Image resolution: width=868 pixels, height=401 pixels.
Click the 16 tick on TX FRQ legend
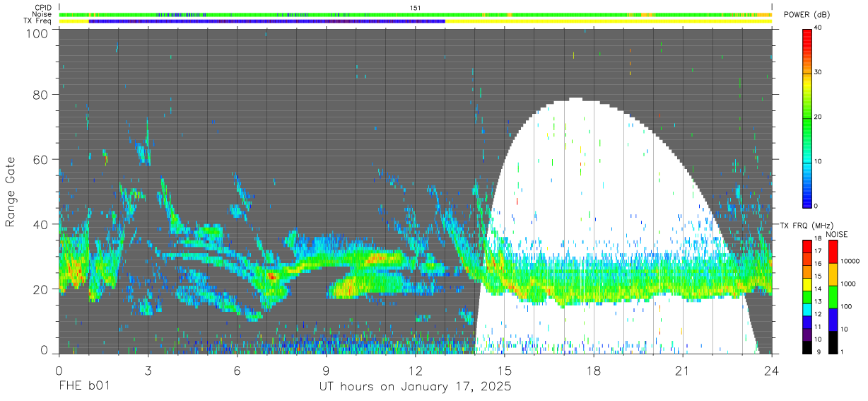(x=818, y=263)
